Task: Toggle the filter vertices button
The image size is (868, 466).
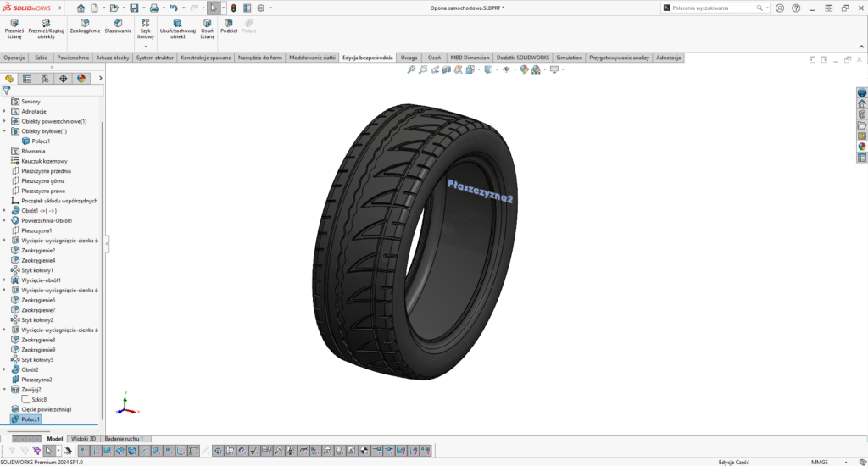Action: point(84,451)
